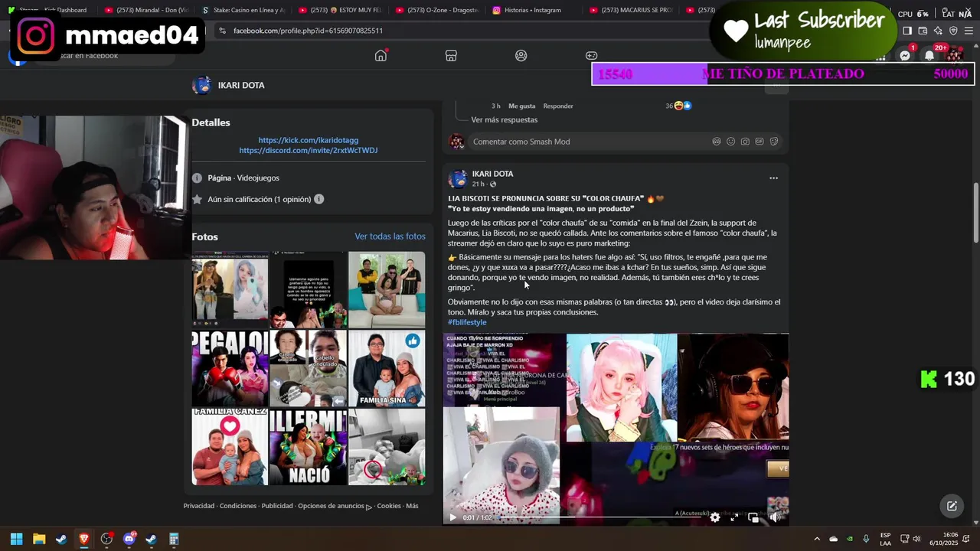Open the Facebook Marketplace icon
This screenshot has width=980, height=551.
point(451,56)
